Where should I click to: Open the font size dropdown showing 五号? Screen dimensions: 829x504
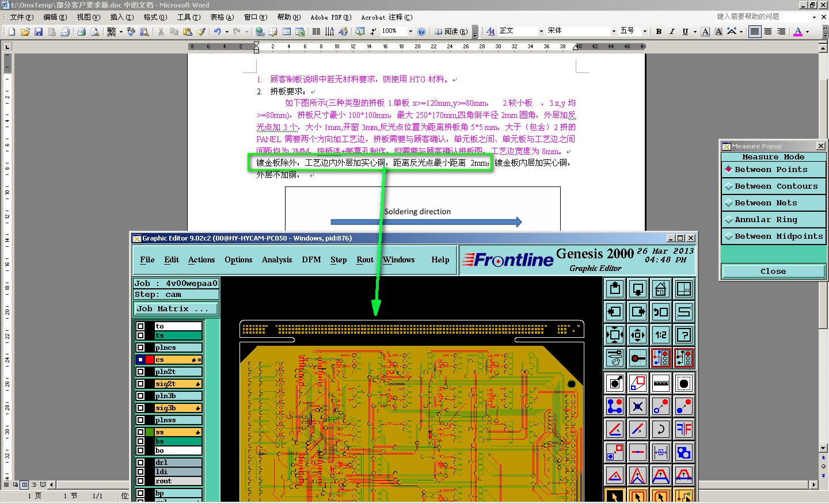645,32
